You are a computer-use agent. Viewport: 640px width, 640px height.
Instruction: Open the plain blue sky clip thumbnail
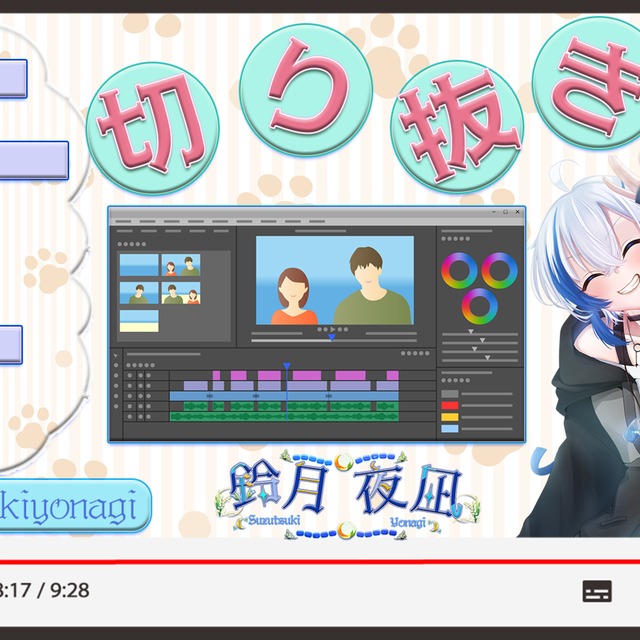pos(139,265)
